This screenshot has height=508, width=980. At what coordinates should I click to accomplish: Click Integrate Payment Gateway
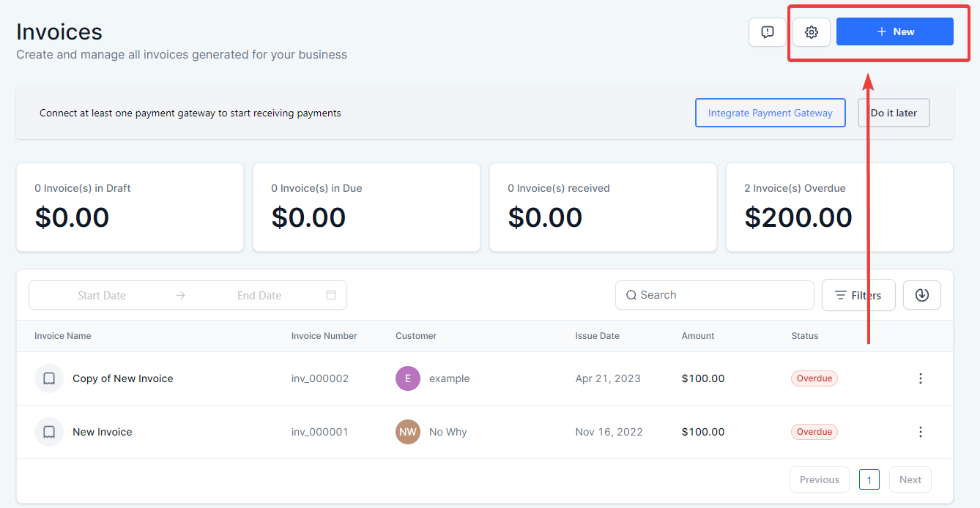770,112
